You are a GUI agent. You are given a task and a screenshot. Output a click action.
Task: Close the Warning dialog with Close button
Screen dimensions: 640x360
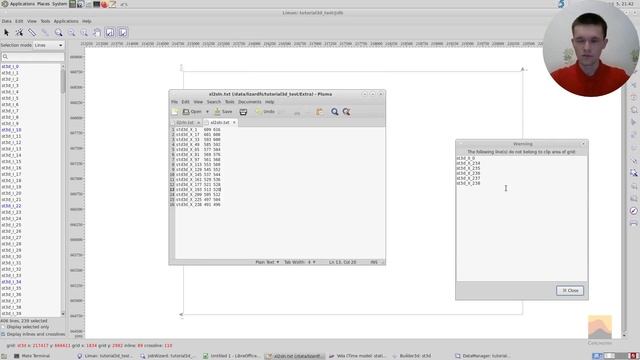[x=570, y=291]
